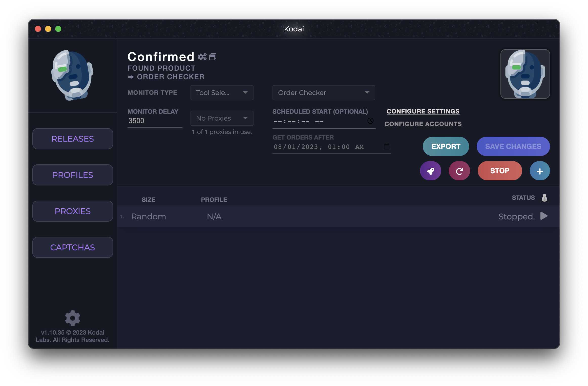The image size is (588, 386).
Task: Click the Get Orders After date field
Action: tap(332, 147)
